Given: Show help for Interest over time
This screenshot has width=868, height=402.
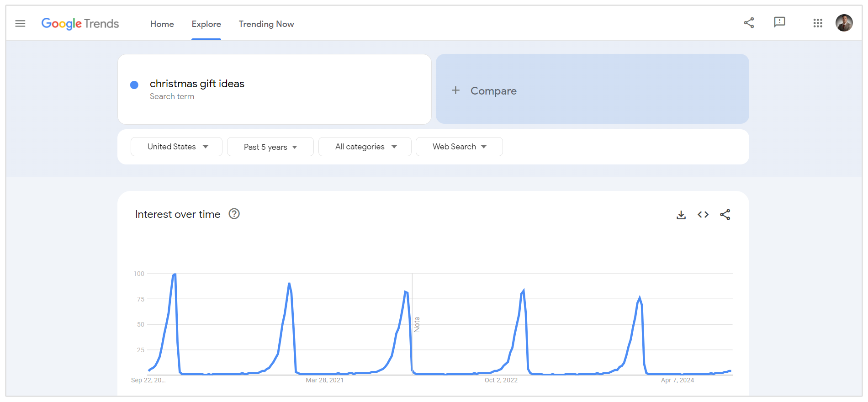Looking at the screenshot, I should 234,214.
